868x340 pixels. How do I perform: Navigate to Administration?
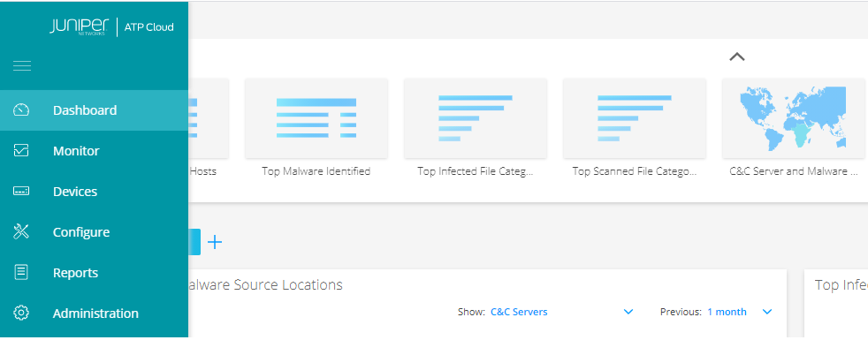[94, 313]
